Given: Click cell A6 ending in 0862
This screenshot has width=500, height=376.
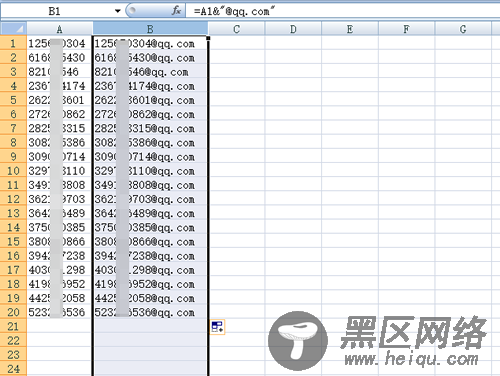Looking at the screenshot, I should coord(59,114).
